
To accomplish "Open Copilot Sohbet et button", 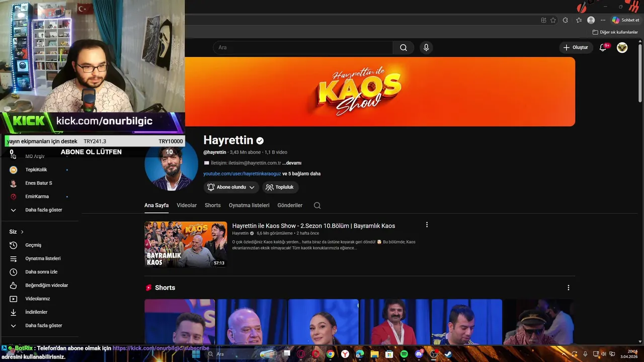I will pyautogui.click(x=625, y=20).
